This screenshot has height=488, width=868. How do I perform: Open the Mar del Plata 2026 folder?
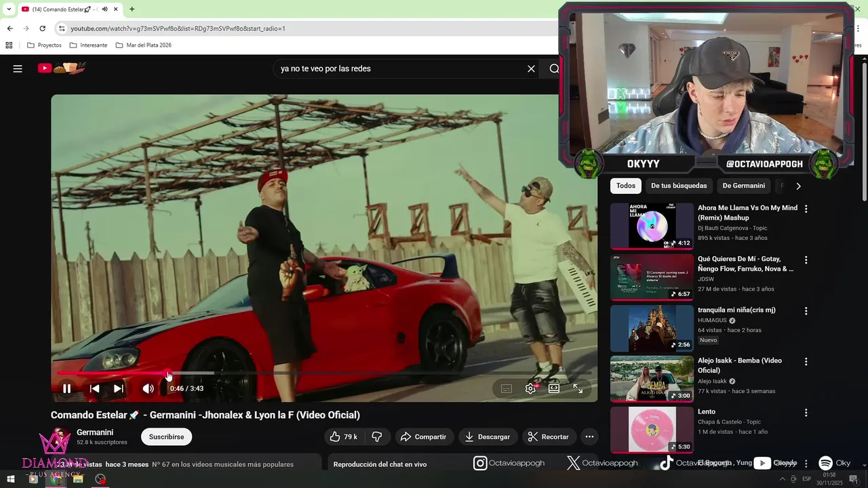(143, 45)
